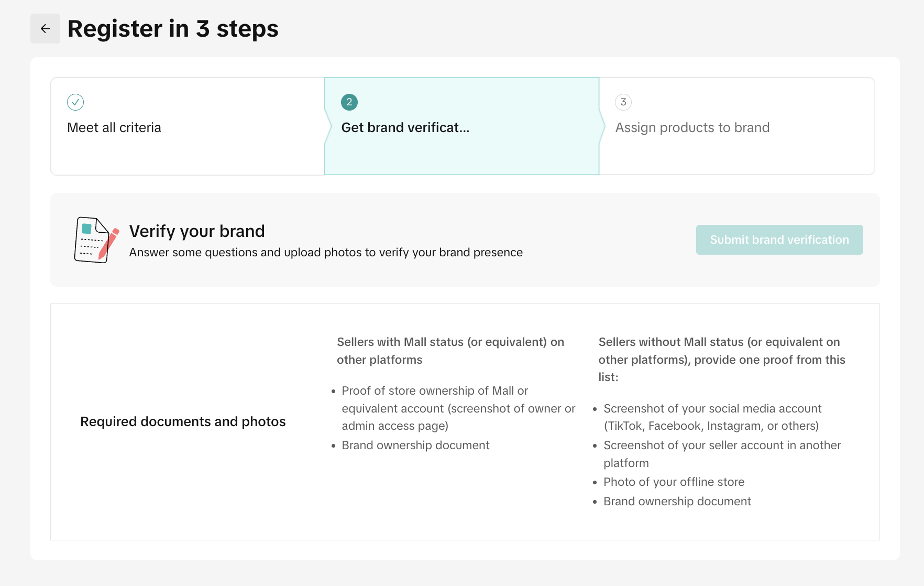The image size is (924, 586).
Task: Click the step 2 number badge
Action: point(349,102)
